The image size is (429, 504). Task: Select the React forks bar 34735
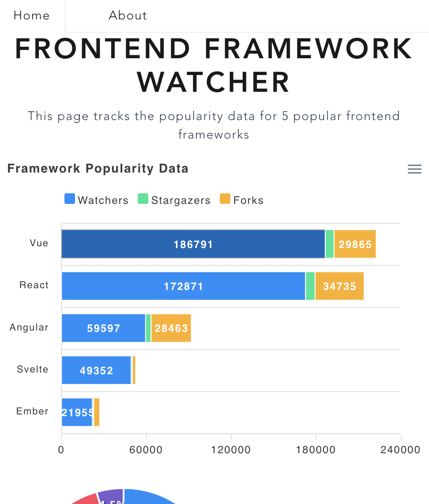[x=339, y=286]
